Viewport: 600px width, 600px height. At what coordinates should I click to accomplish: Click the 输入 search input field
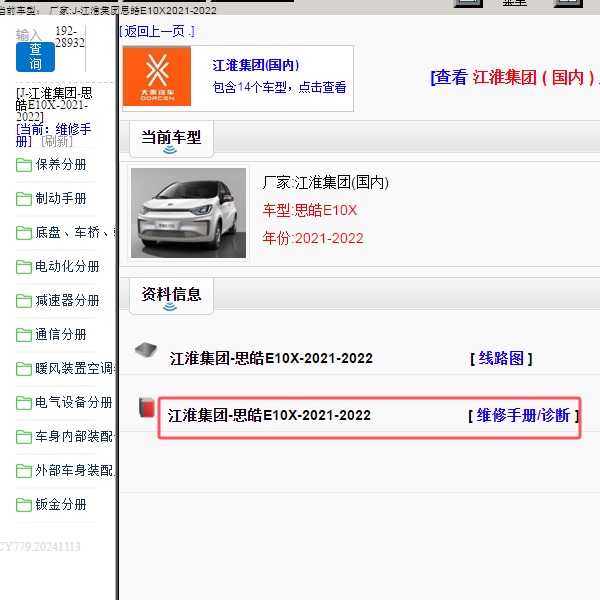click(x=28, y=35)
